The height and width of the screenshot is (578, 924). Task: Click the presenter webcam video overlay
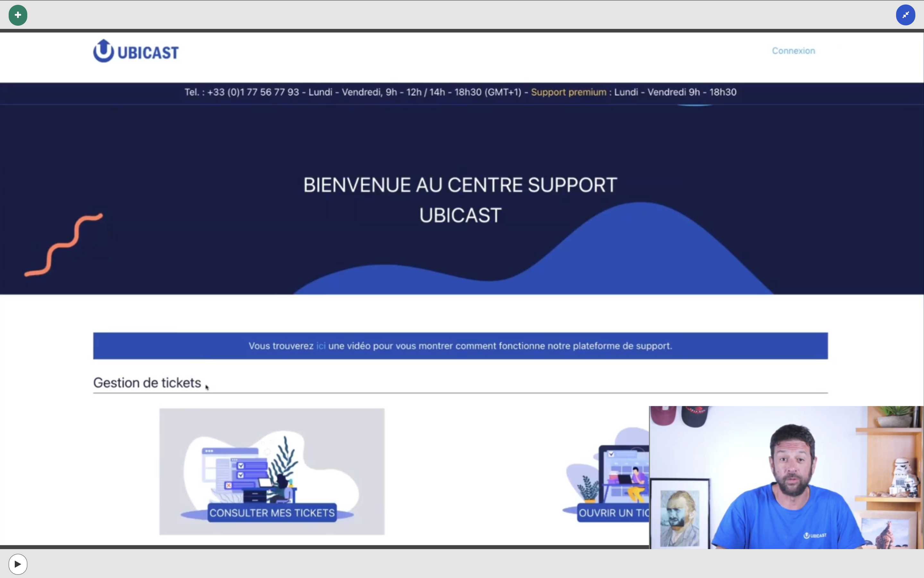786,477
